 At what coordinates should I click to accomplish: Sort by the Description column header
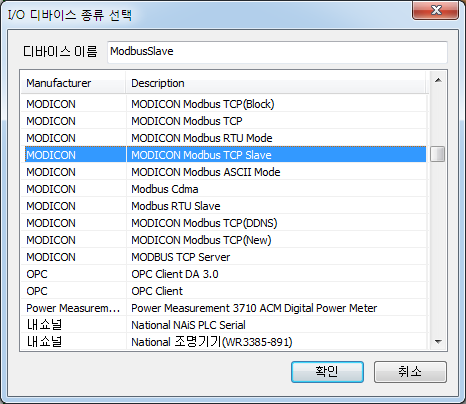click(276, 83)
